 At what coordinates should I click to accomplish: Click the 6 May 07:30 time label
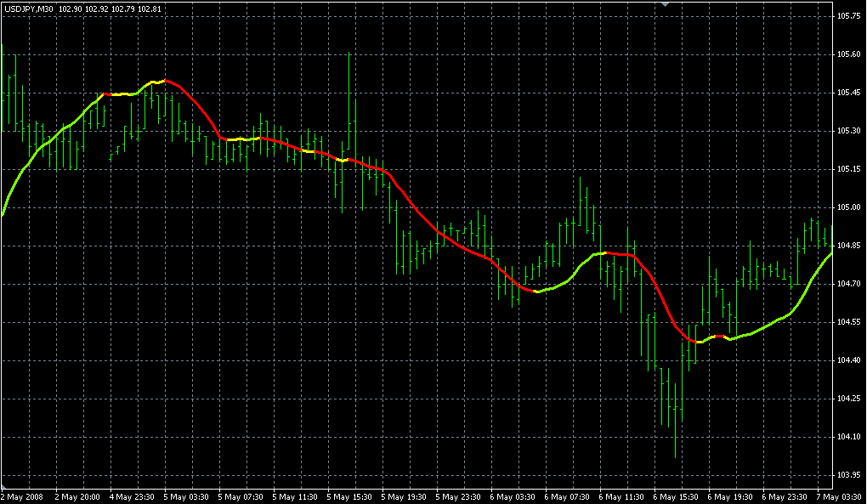[568, 496]
